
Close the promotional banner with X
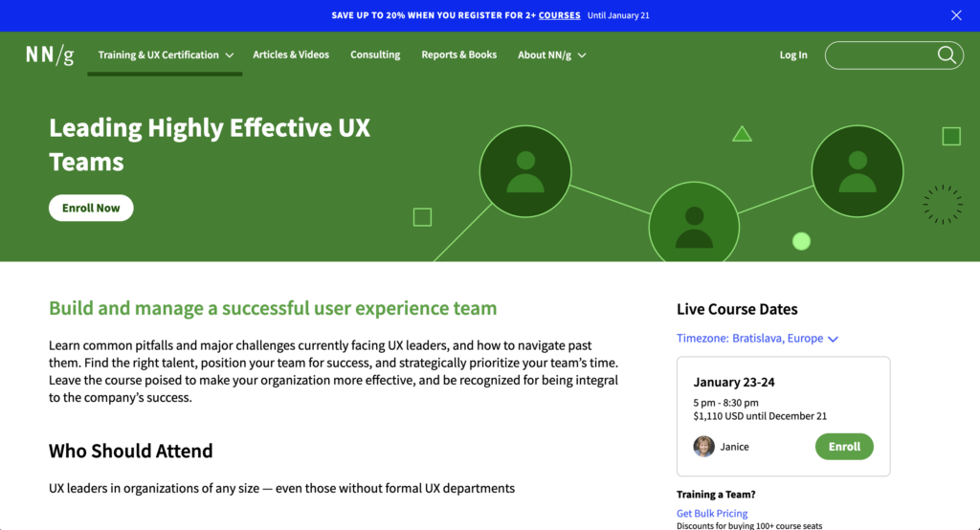(x=956, y=15)
